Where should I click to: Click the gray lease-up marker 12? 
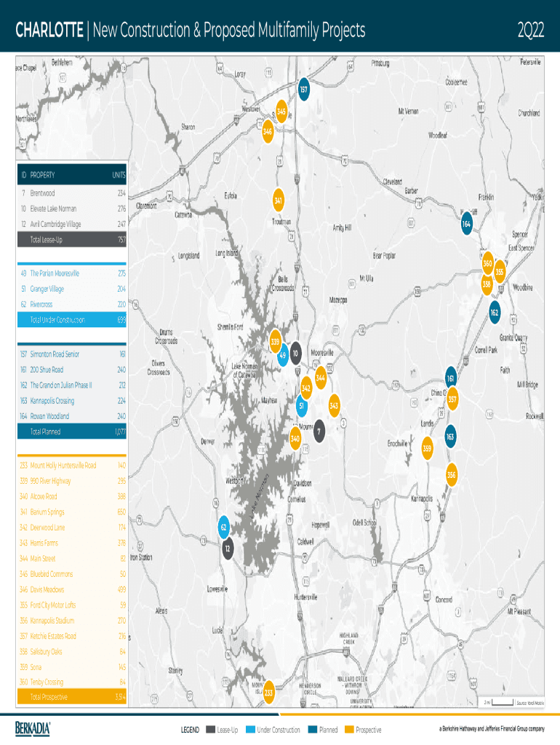click(228, 548)
